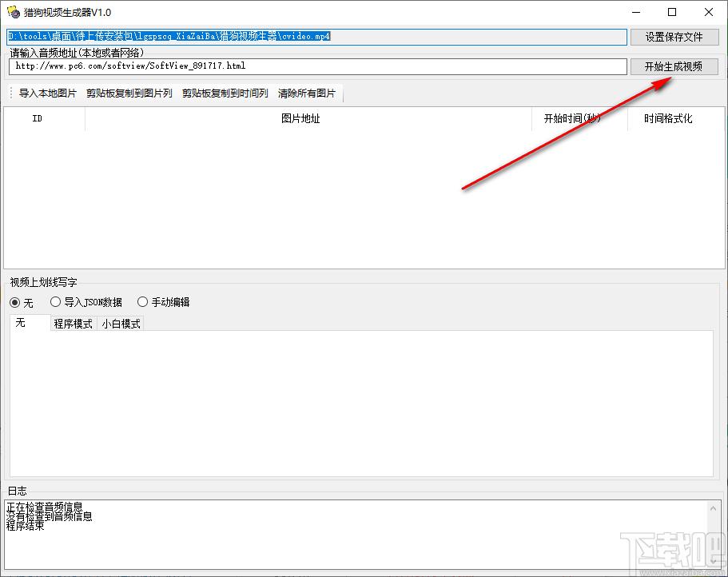Click the 时间格式化 column header
The width and height of the screenshot is (728, 577).
675,119
